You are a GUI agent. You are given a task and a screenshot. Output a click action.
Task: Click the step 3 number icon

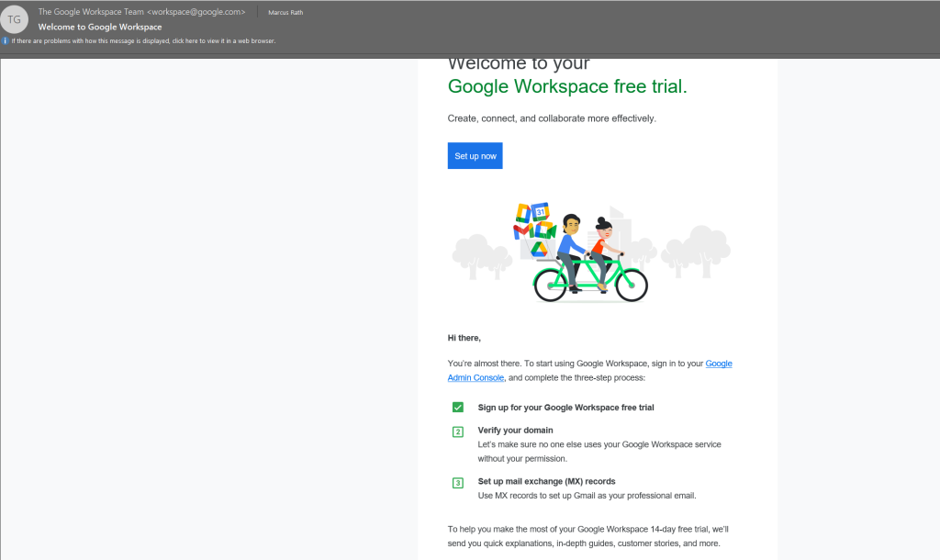(457, 483)
